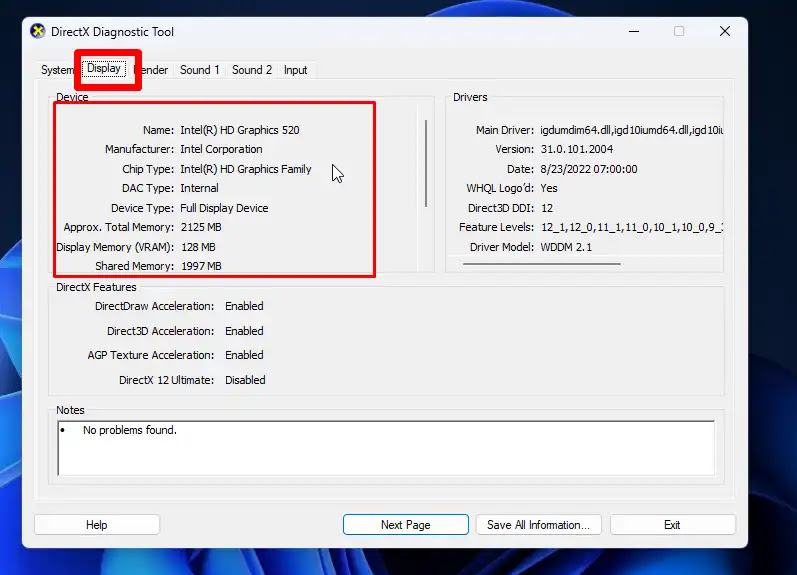Click the Drivers group heading

coord(470,97)
